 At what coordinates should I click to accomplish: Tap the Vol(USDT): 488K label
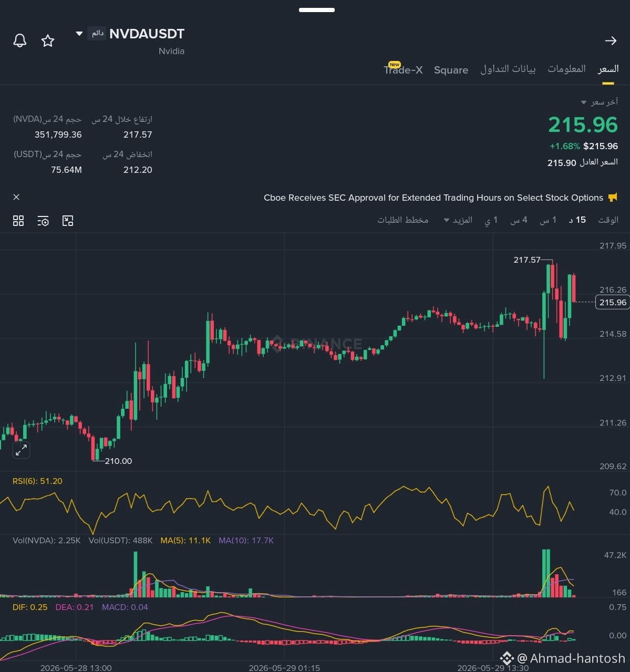tap(120, 540)
